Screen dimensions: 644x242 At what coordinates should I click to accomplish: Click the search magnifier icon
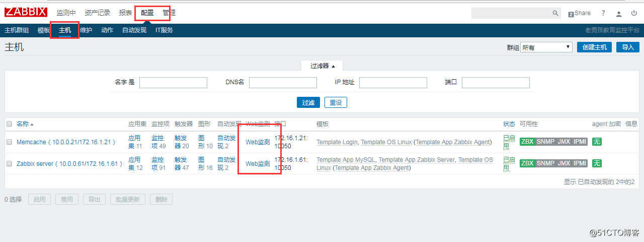pos(555,13)
